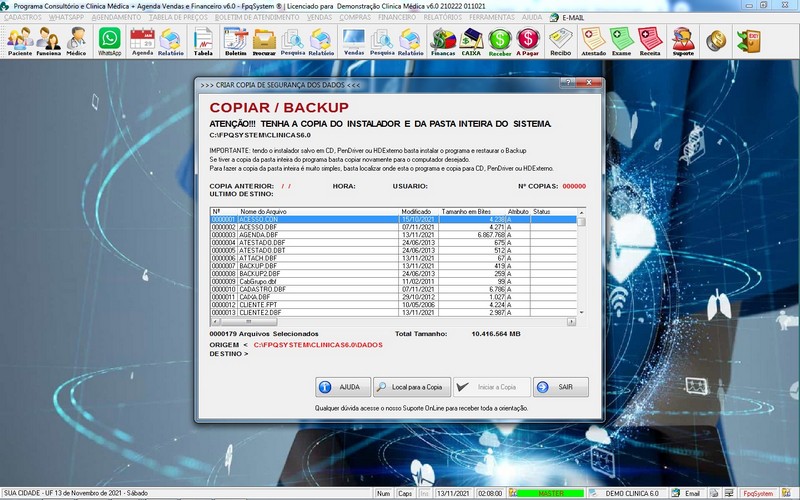
Task: Click the Tamanho em Bites column header
Action: tap(472, 211)
